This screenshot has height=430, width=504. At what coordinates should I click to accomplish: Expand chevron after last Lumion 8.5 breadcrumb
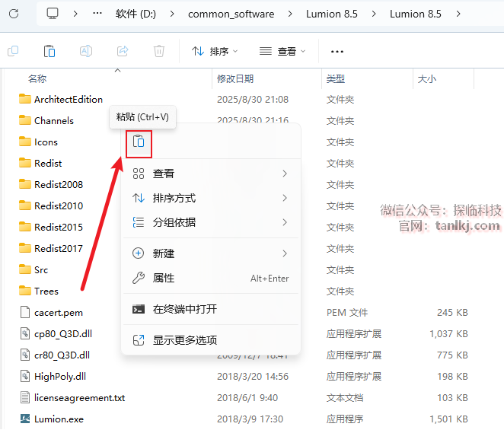[x=458, y=14]
